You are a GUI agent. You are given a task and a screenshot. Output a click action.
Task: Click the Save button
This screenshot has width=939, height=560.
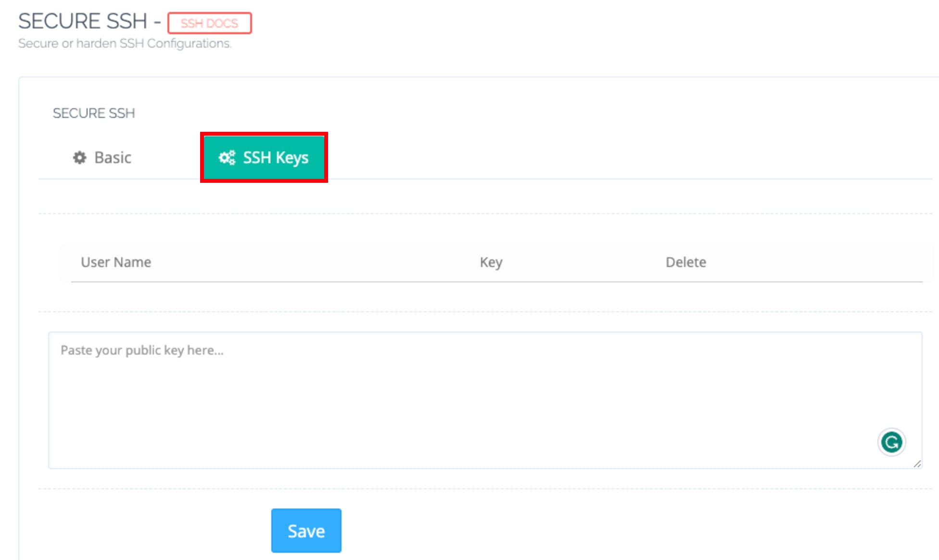tap(306, 530)
